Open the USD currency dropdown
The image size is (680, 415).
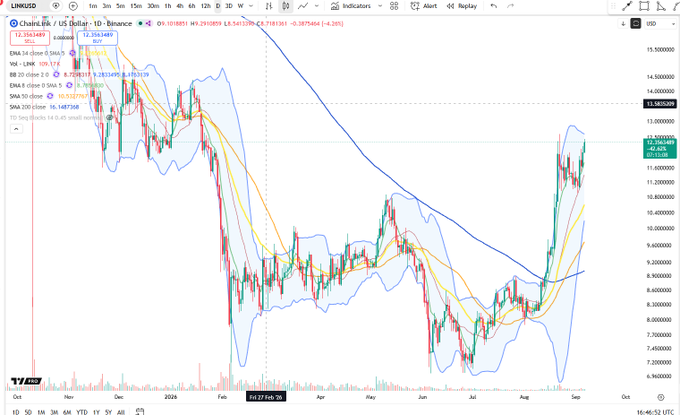pyautogui.click(x=659, y=24)
